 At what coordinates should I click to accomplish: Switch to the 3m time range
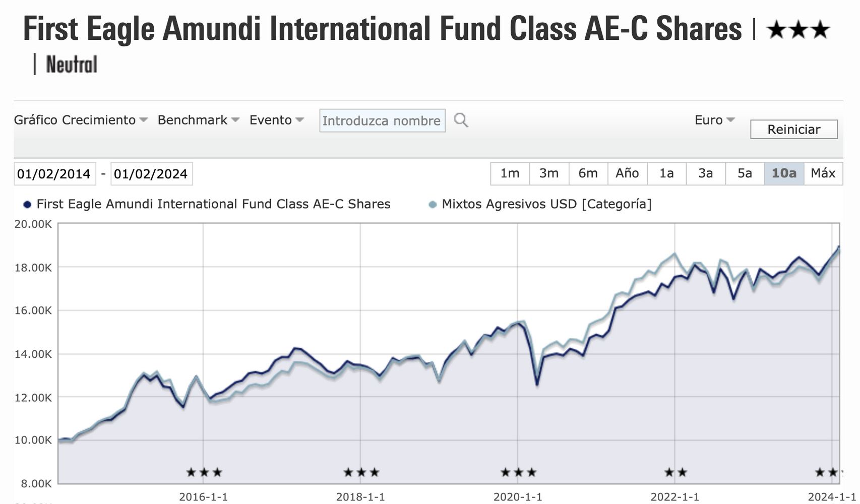[549, 173]
